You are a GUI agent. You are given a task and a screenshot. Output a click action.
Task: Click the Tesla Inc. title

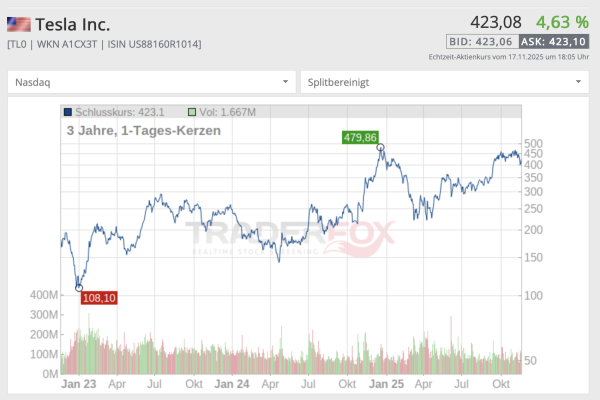[x=73, y=24]
